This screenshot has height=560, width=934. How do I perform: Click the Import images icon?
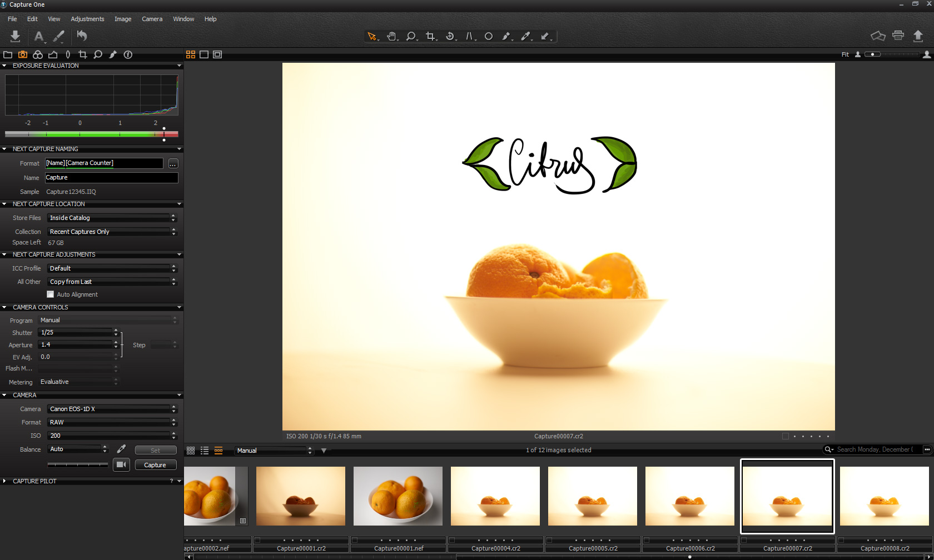pyautogui.click(x=15, y=36)
